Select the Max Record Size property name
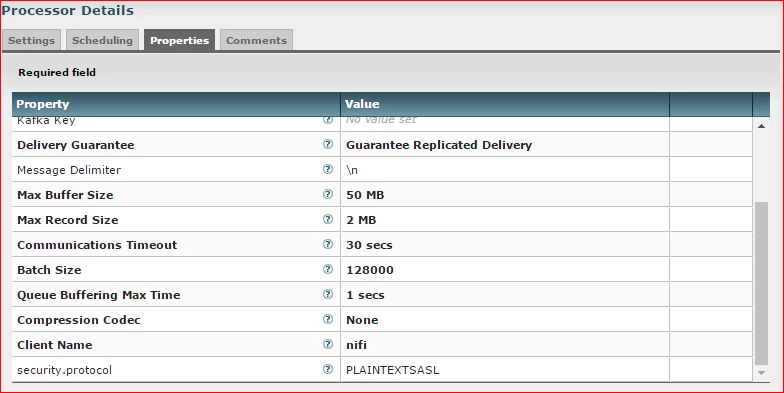This screenshot has width=784, height=393. [x=68, y=220]
